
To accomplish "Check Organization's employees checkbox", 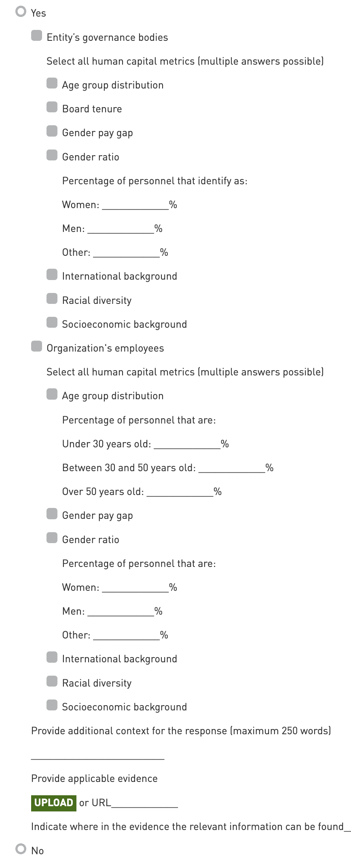I will click(37, 346).
